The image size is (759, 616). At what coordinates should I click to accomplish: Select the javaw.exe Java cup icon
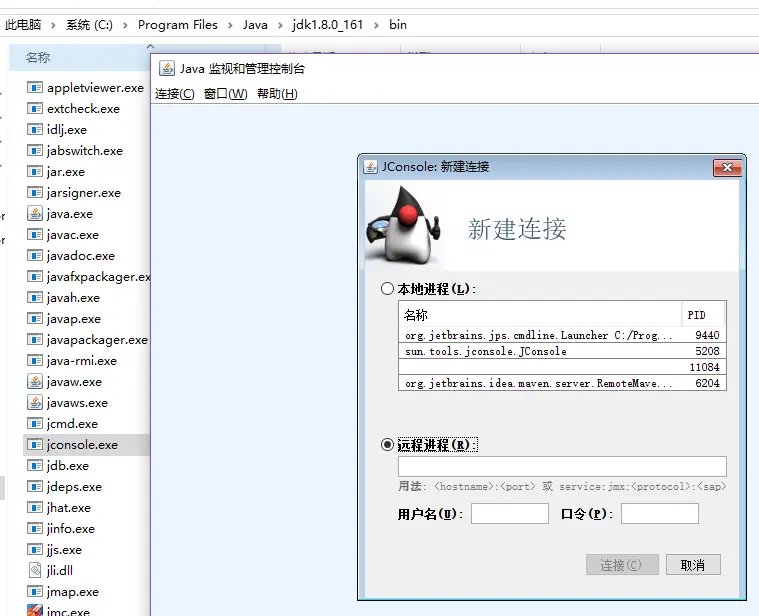point(35,382)
